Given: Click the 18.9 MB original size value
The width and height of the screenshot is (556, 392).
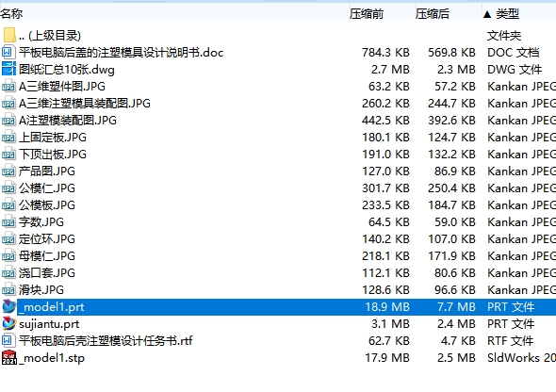Looking at the screenshot, I should (x=387, y=307).
